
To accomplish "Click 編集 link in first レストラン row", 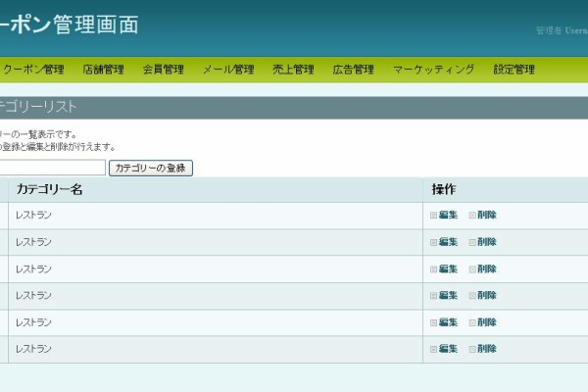I will (448, 215).
